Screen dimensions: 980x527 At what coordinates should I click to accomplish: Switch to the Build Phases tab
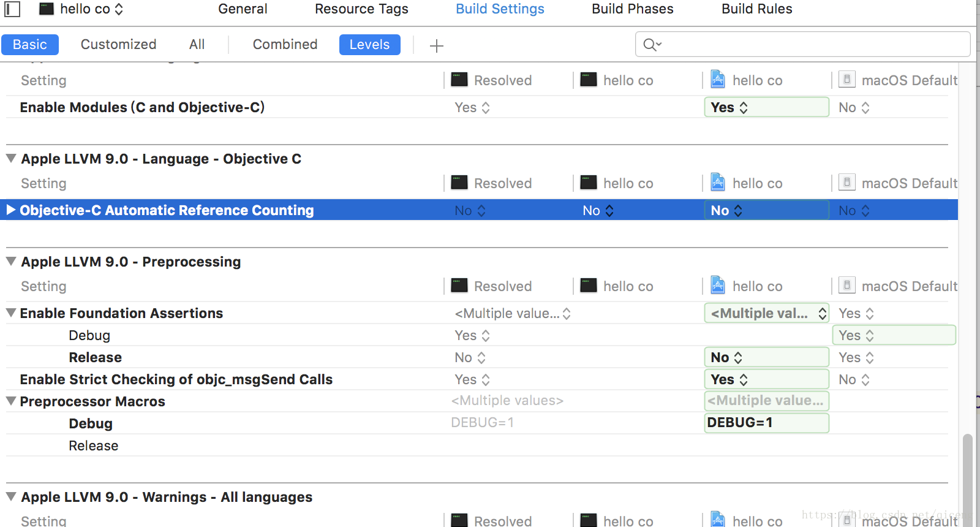coord(632,9)
